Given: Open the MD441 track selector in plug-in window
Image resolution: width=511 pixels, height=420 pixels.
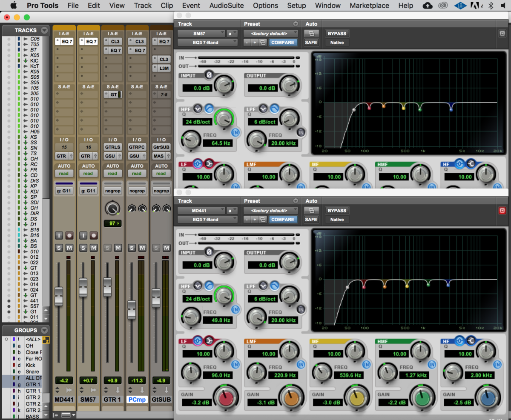Looking at the screenshot, I should pyautogui.click(x=201, y=211).
